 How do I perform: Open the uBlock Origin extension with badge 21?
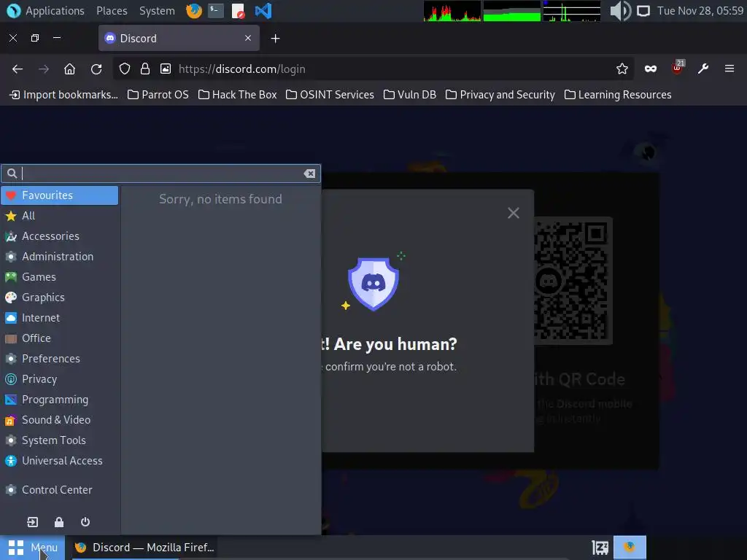(678, 68)
